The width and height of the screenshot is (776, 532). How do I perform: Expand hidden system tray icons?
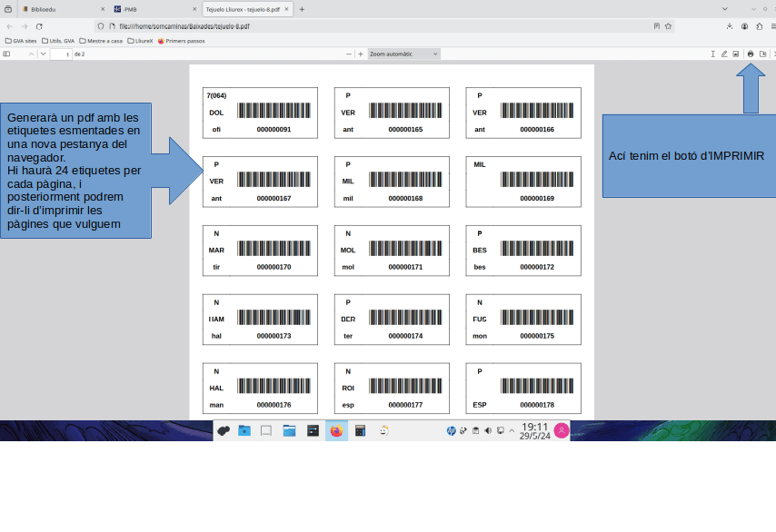pos(512,430)
